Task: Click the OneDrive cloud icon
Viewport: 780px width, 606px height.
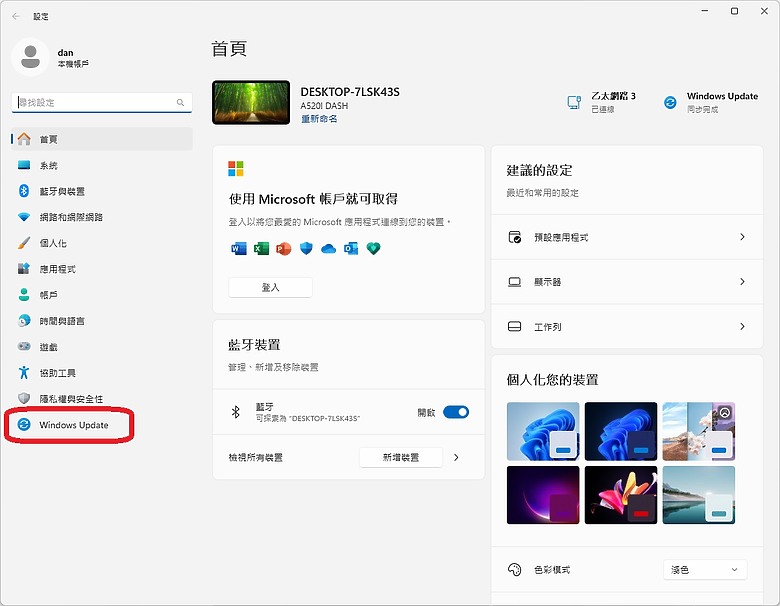Action: pyautogui.click(x=328, y=249)
